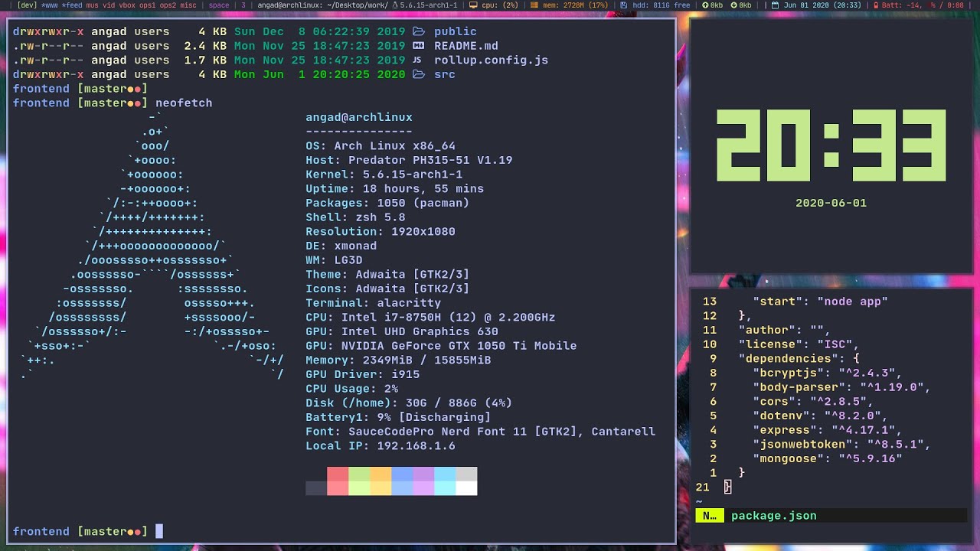Click the purple swatch in neofetch palette

point(423,481)
